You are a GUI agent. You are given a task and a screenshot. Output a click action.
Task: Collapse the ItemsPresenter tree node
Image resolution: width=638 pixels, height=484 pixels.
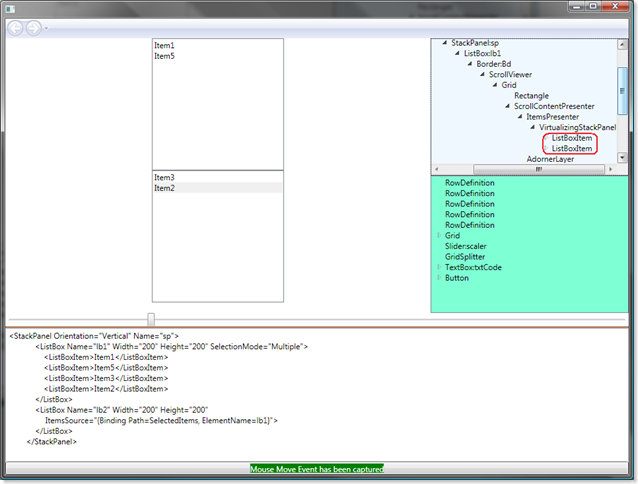click(x=520, y=117)
